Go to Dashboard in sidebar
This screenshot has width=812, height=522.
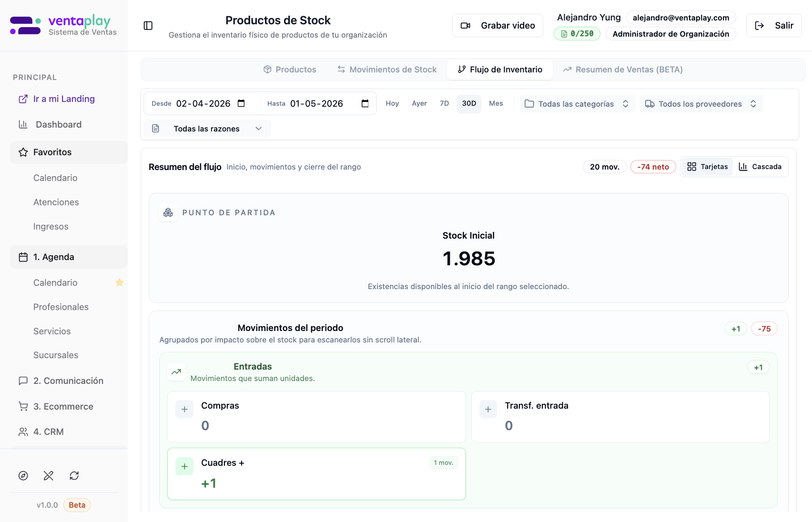(69, 124)
